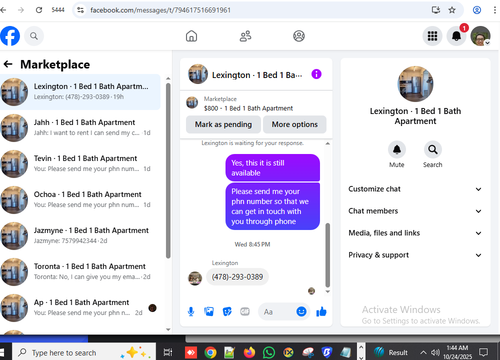Screen dimensions: 500x360
Task: Open notifications bell with red badge
Action: coord(456,36)
